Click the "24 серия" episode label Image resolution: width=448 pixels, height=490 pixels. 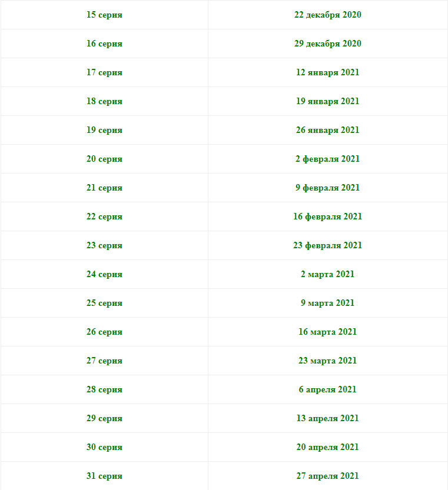click(104, 274)
